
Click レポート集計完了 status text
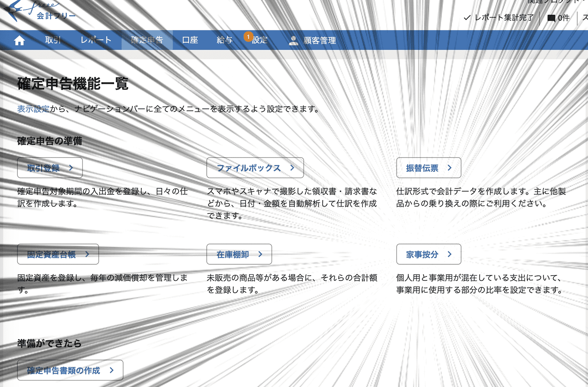504,18
